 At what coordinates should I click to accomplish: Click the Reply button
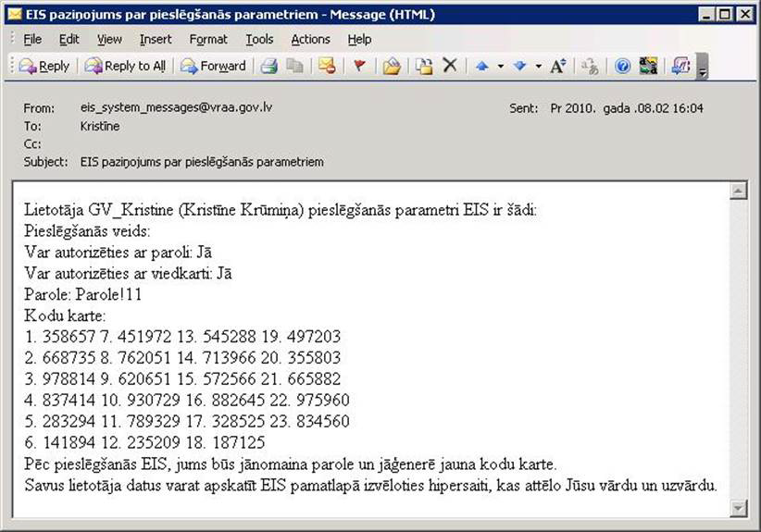click(x=44, y=66)
